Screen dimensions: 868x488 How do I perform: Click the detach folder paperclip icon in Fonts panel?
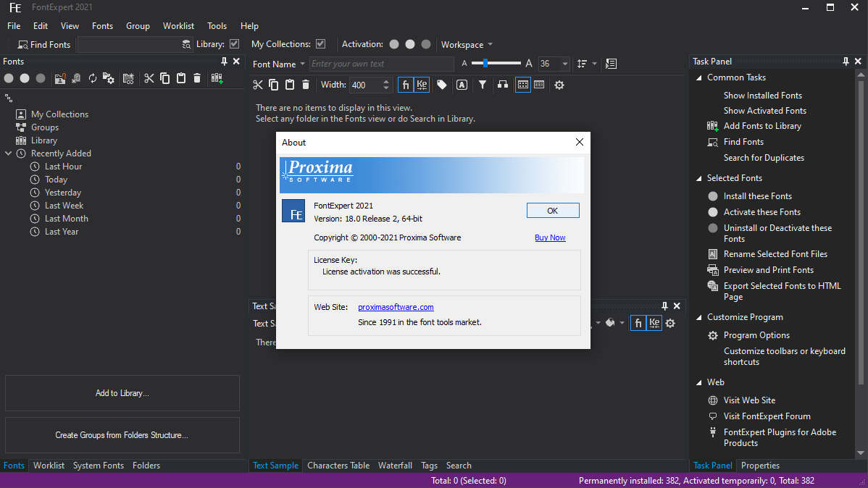76,79
